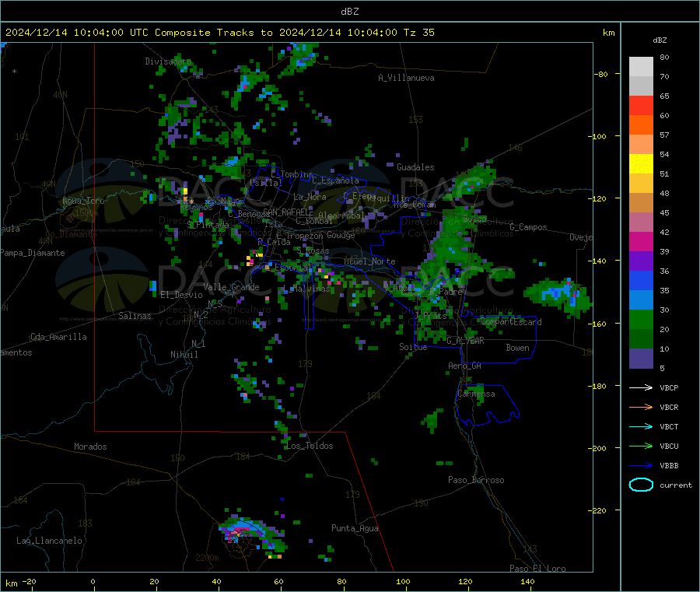Click the Guadales place label
Screen dimensions: 700x592
coord(415,167)
